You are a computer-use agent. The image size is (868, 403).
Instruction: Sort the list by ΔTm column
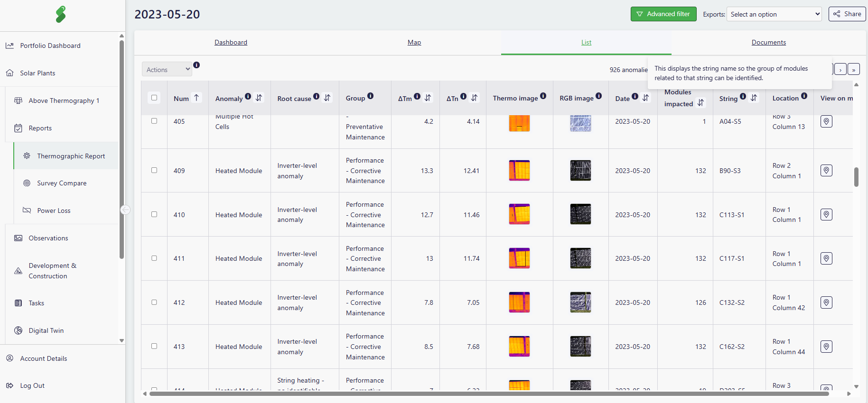click(x=428, y=98)
